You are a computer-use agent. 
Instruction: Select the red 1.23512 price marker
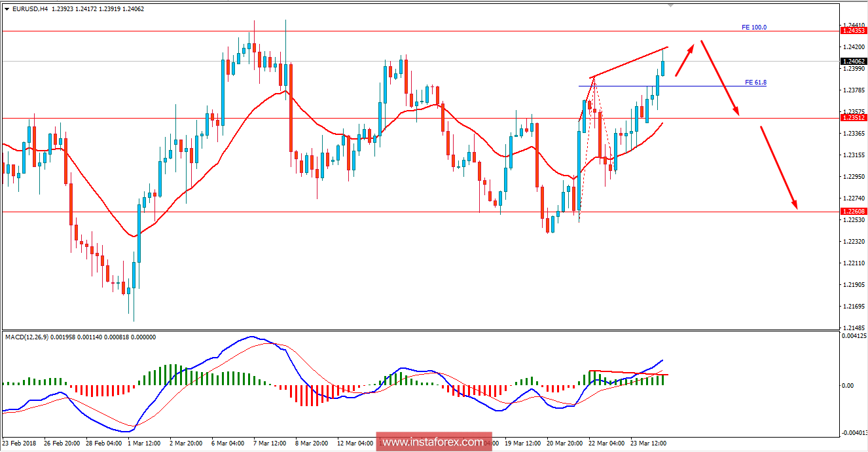pyautogui.click(x=852, y=119)
